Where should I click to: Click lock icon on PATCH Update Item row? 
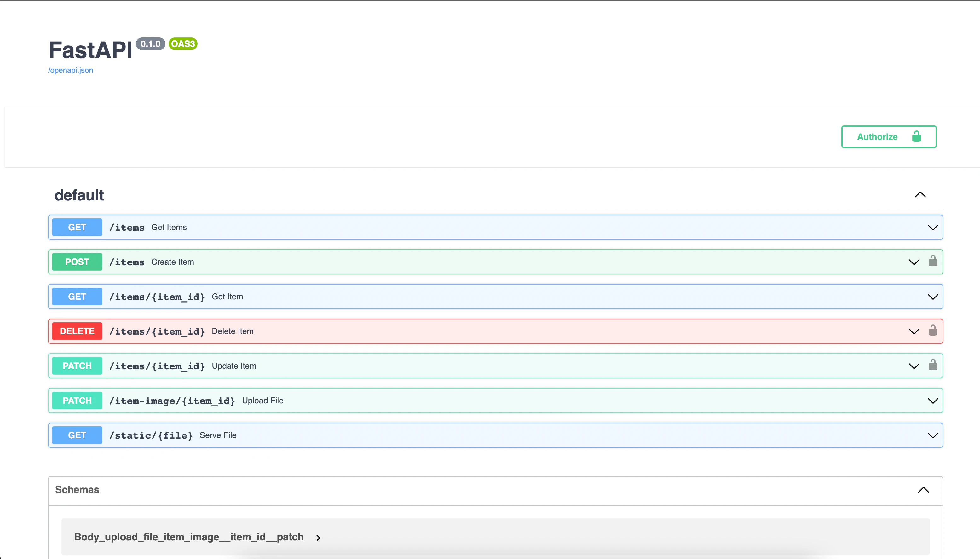pos(932,365)
